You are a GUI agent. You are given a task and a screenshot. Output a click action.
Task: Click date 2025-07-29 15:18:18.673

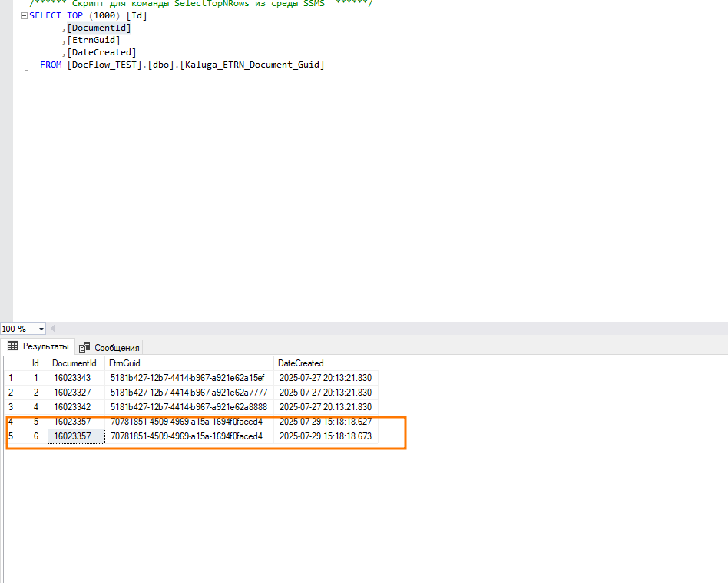tap(326, 436)
